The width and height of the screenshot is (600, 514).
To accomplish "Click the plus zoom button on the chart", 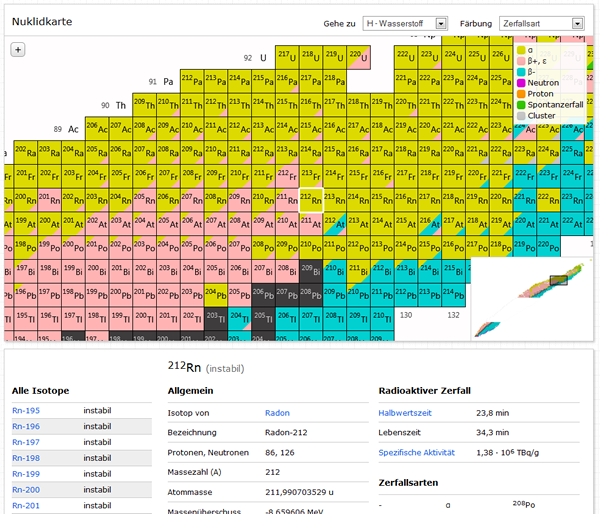I will tap(18, 50).
